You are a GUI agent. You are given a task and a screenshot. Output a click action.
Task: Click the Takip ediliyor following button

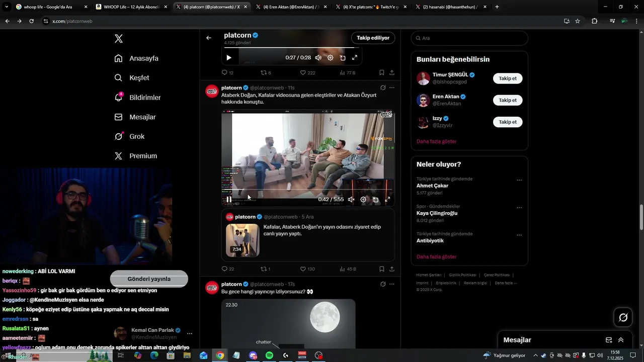[373, 38]
